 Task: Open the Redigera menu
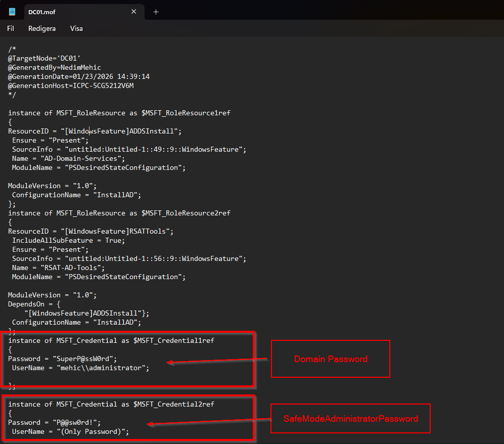[x=42, y=28]
